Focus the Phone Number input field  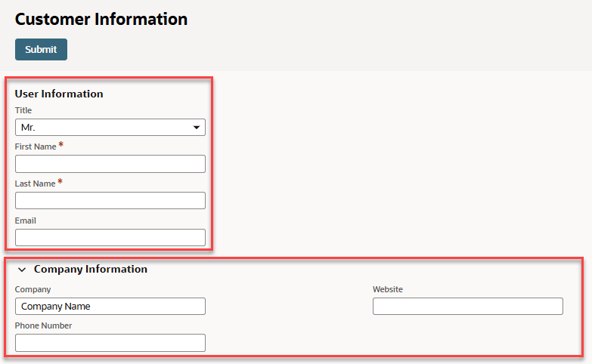click(x=110, y=343)
